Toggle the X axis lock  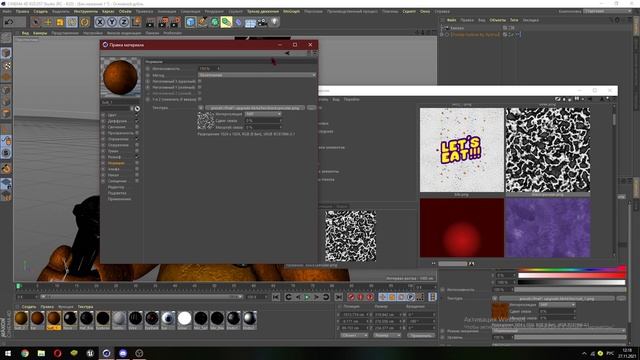pyautogui.click(x=100, y=22)
